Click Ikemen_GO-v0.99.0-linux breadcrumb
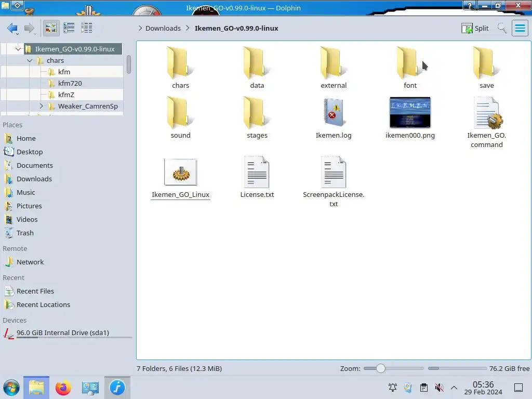This screenshot has height=399, width=532. [236, 28]
